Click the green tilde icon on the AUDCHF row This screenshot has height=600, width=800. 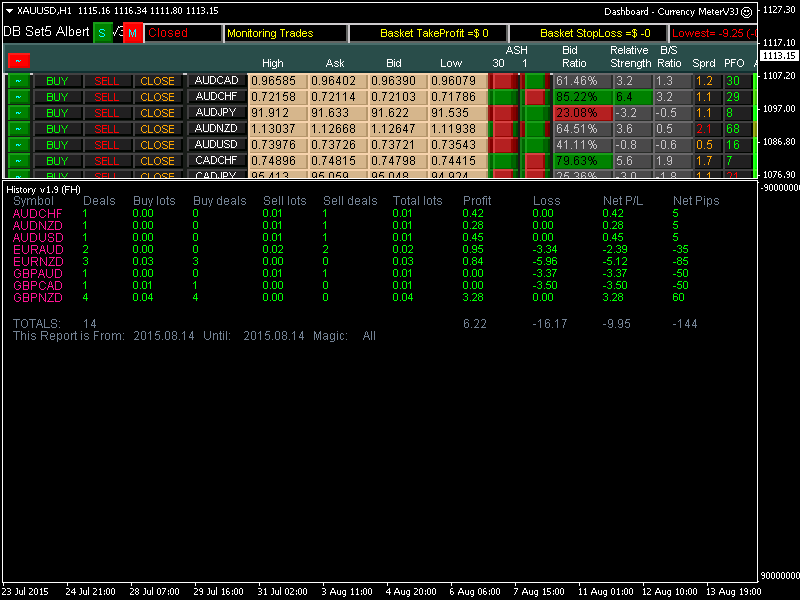click(19, 97)
